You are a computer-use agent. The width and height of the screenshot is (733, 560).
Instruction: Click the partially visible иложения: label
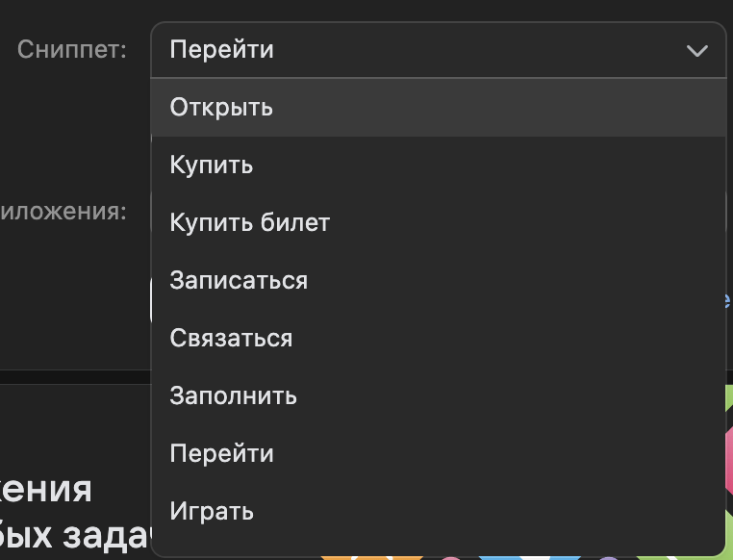pyautogui.click(x=63, y=212)
